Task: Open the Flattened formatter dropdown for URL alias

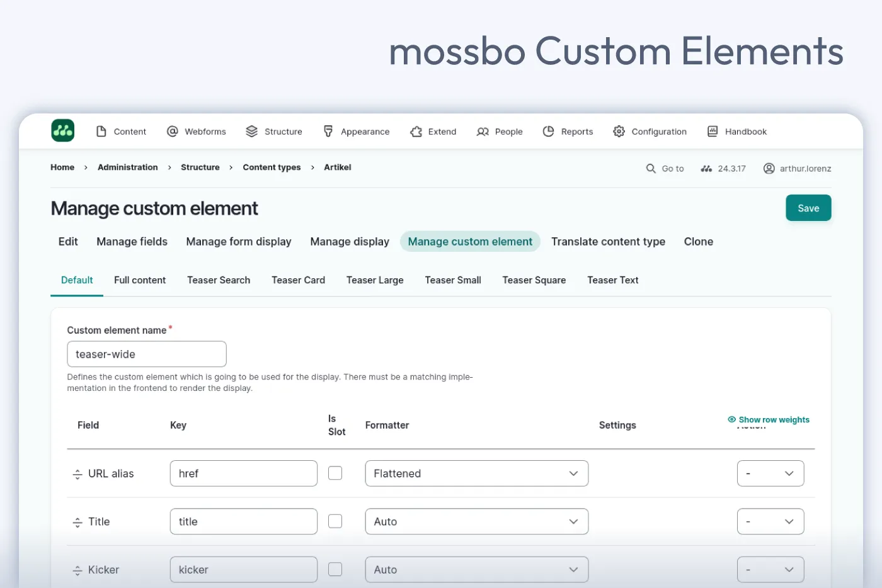Action: (x=477, y=473)
